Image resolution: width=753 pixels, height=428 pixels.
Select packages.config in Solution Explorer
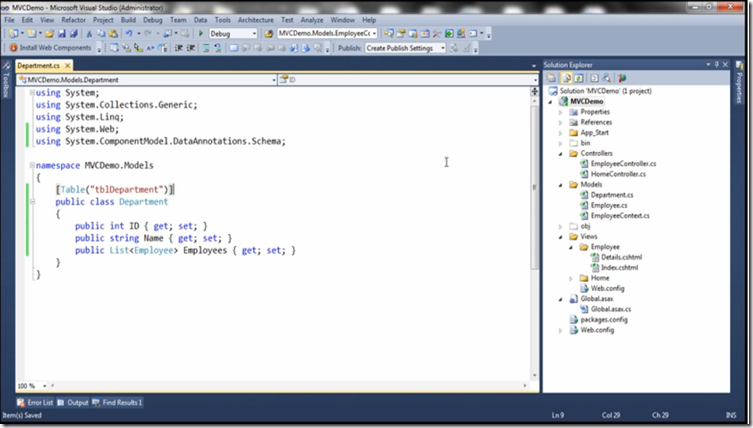[604, 319]
